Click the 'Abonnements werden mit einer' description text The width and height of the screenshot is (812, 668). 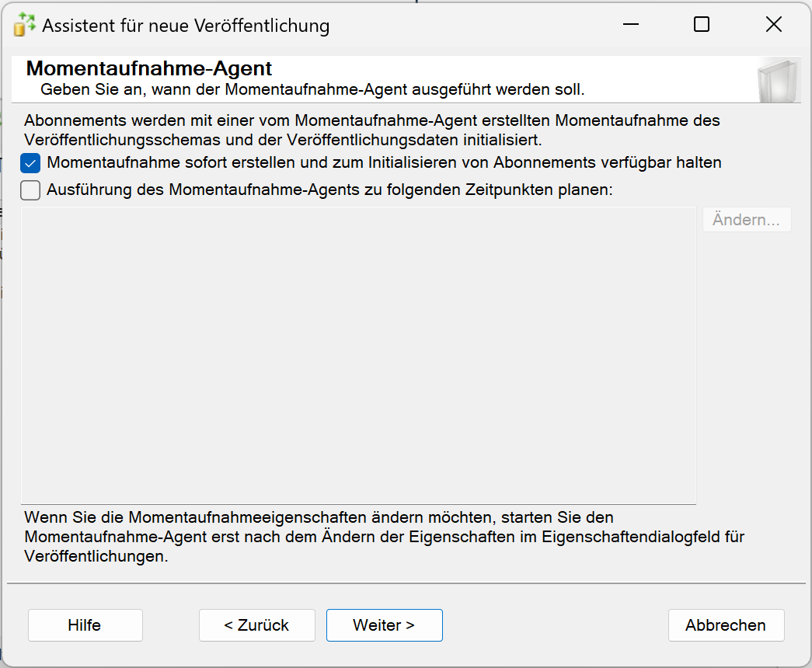click(372, 130)
